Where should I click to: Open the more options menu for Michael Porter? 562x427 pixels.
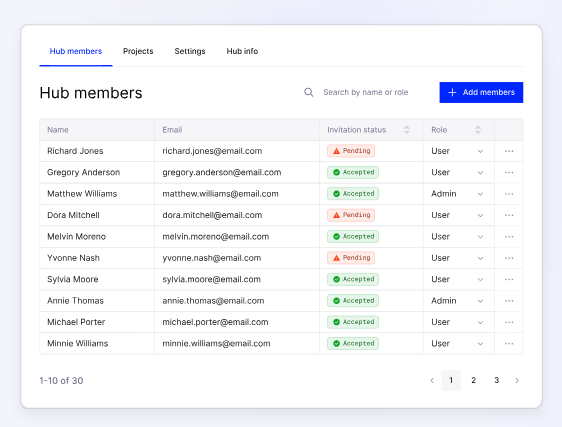pyautogui.click(x=509, y=322)
